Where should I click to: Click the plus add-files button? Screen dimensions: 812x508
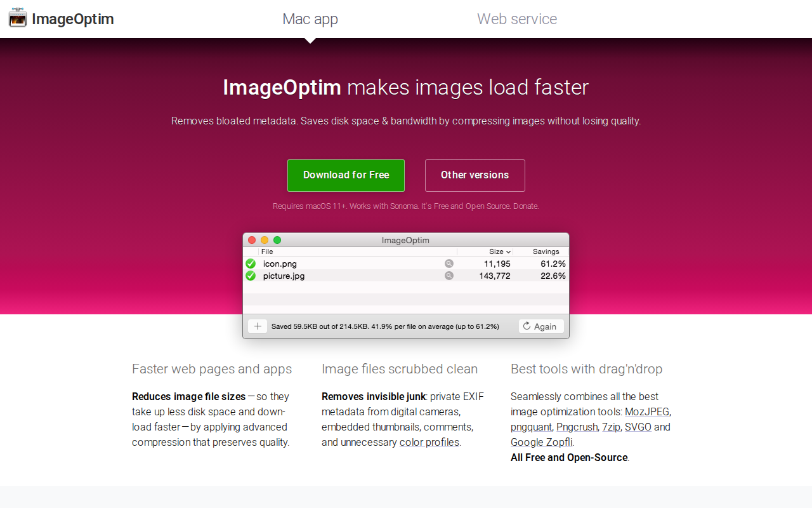click(x=258, y=326)
